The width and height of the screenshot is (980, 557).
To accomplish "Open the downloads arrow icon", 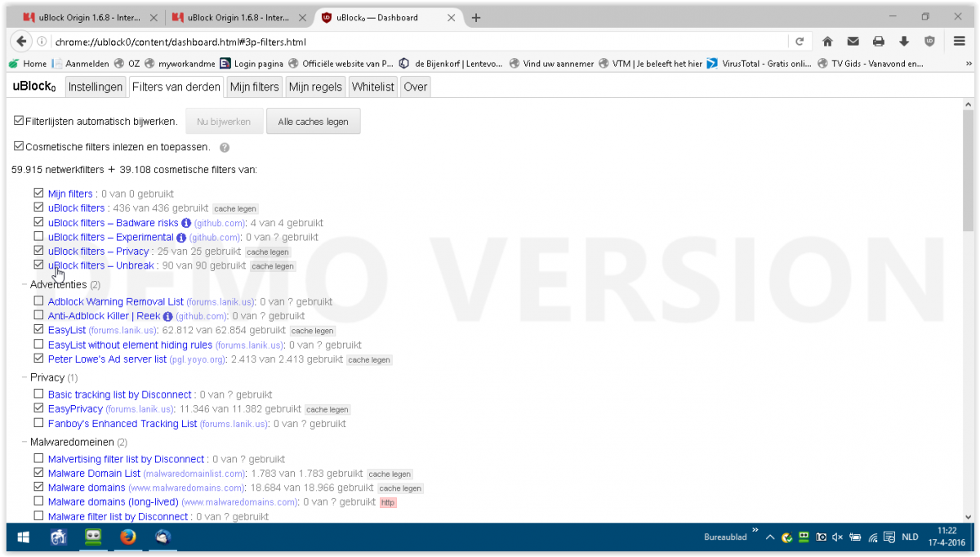I will 904,42.
